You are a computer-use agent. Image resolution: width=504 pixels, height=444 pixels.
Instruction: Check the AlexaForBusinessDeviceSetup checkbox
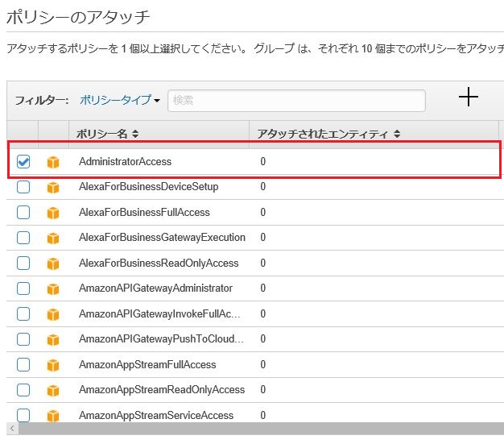tap(23, 187)
